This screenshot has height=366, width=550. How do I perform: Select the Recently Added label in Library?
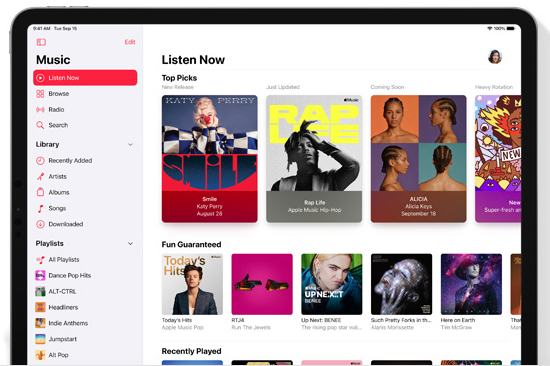tap(70, 161)
